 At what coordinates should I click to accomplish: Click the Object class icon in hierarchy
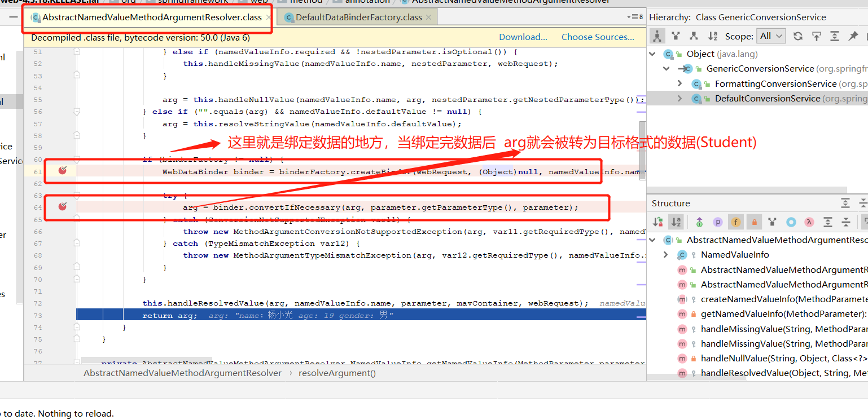point(669,54)
